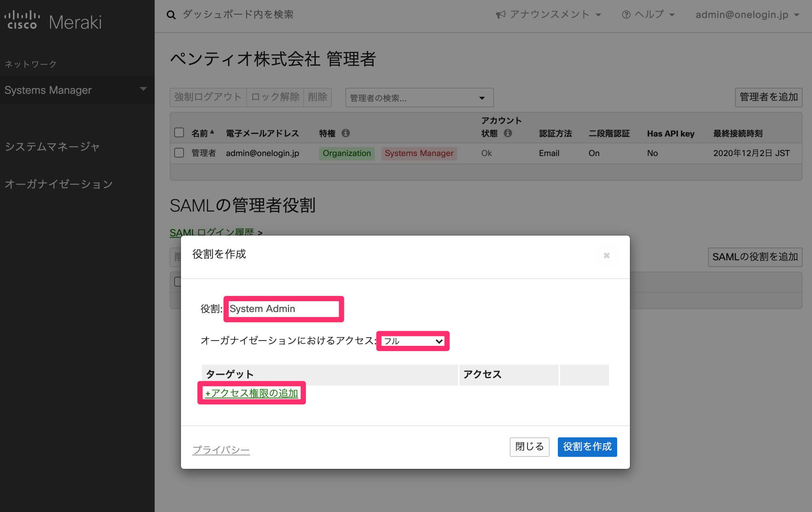Click the 最終接続時刻 column header
This screenshot has width=812, height=512.
click(x=738, y=133)
